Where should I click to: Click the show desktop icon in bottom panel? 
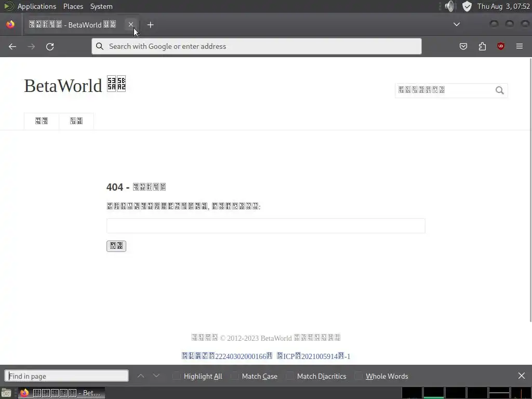(6, 393)
